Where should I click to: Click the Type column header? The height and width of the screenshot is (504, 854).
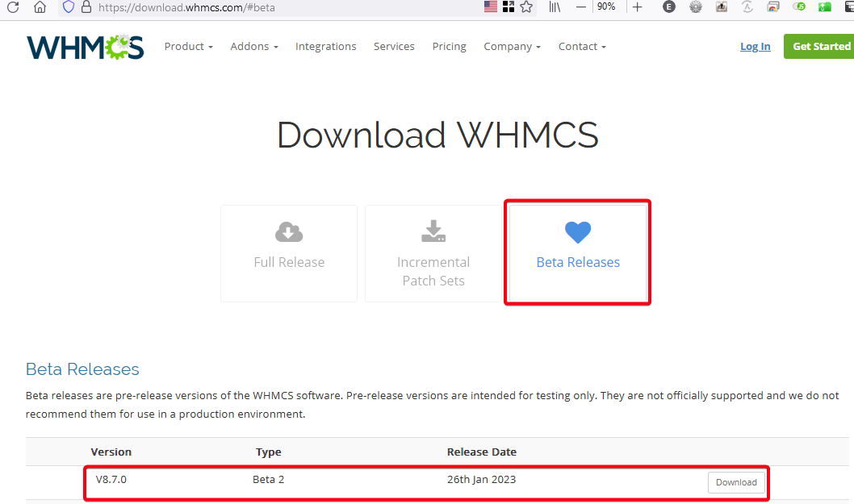tap(269, 452)
